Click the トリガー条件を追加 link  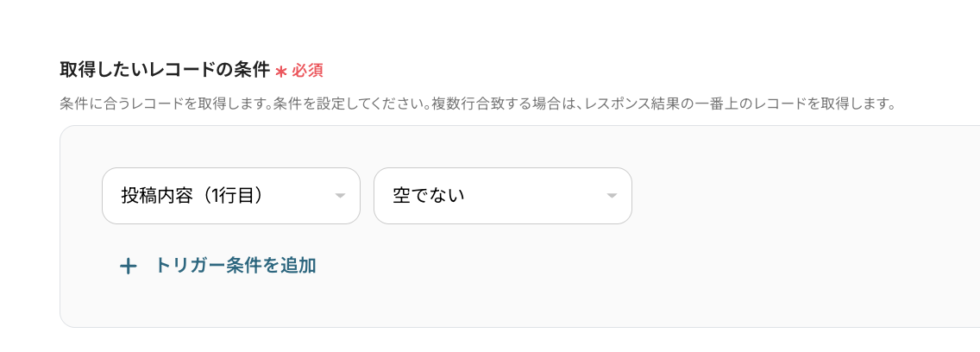[235, 266]
